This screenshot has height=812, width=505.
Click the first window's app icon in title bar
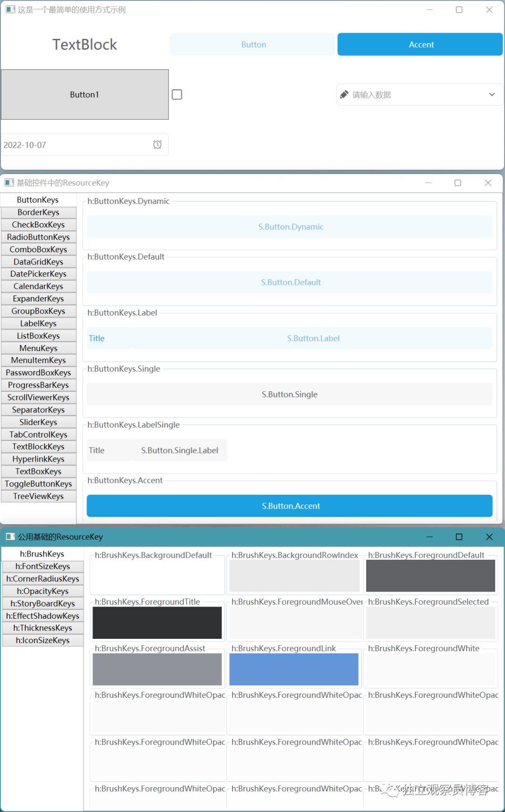(x=10, y=10)
